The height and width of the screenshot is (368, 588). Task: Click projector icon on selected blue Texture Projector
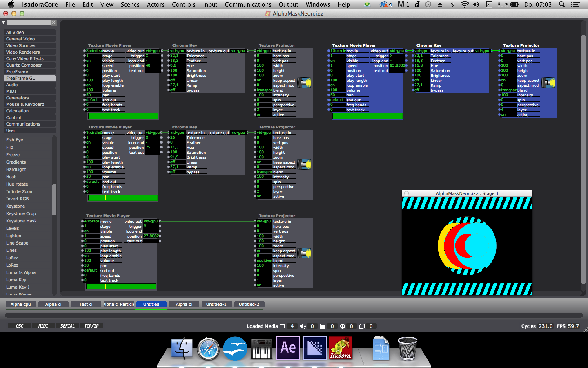[549, 83]
